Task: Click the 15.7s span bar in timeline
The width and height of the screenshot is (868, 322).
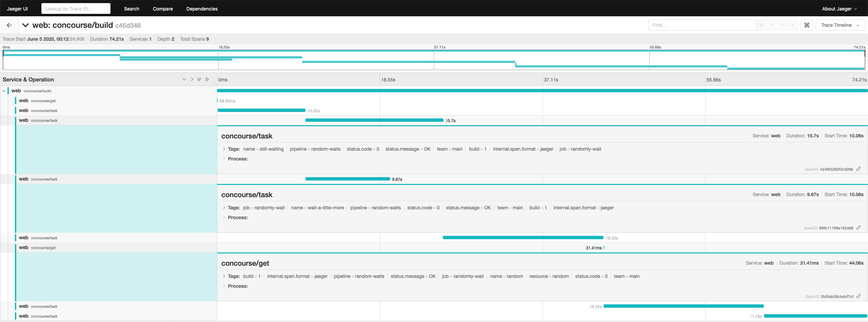Action: (374, 120)
